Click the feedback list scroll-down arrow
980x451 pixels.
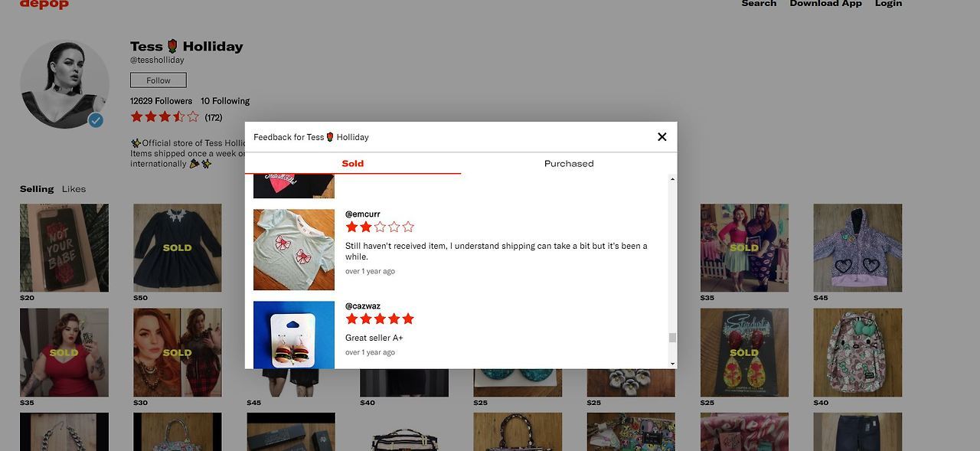tap(672, 364)
